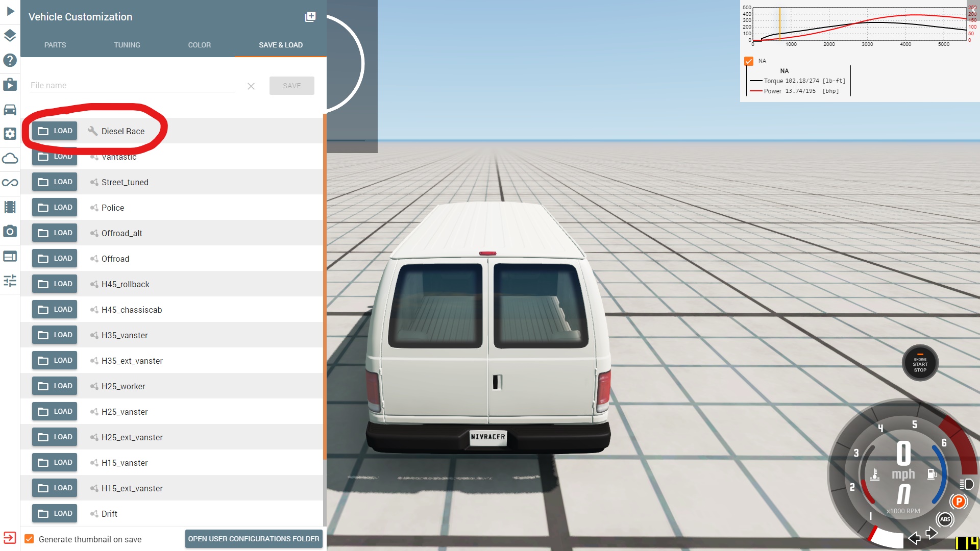Image resolution: width=980 pixels, height=551 pixels.
Task: Click the play icon in the left sidebar
Action: tap(10, 11)
